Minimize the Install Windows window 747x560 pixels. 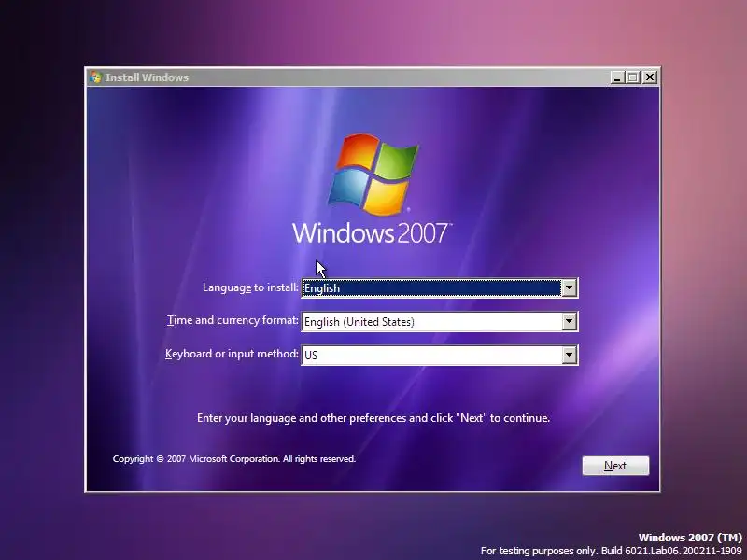[x=617, y=77]
